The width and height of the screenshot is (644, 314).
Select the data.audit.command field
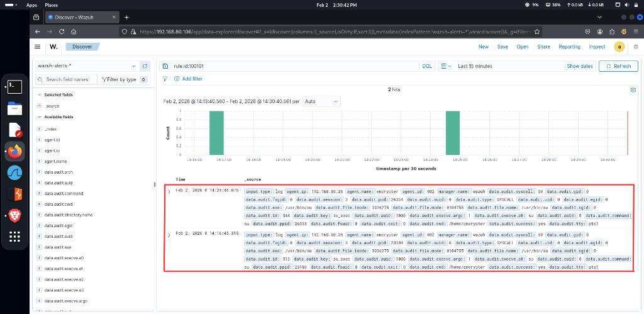coord(64,194)
